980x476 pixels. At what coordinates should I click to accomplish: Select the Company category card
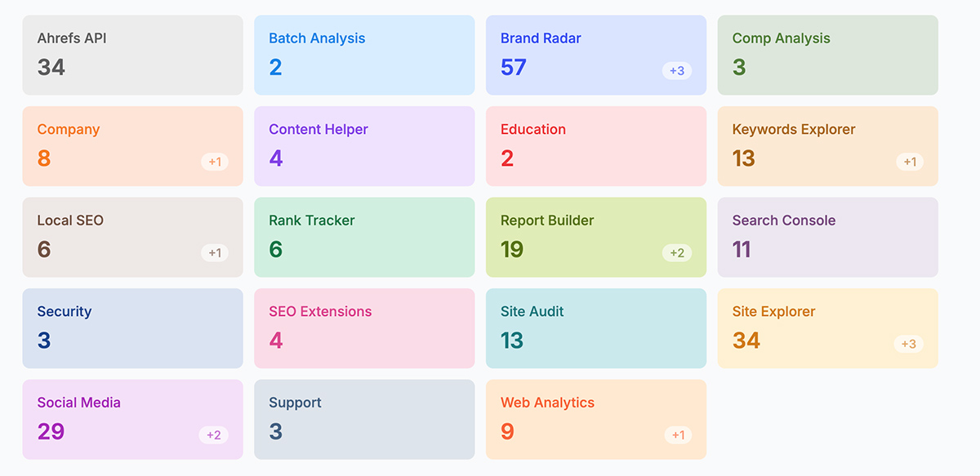click(132, 146)
